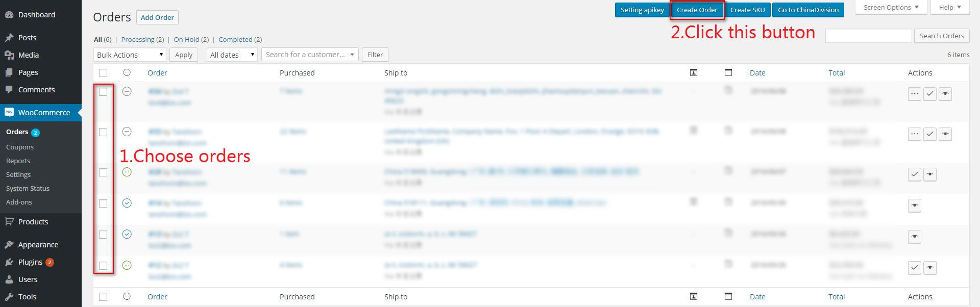980x307 pixels.
Task: Tick the select-all checkbox in table header
Action: [x=103, y=73]
